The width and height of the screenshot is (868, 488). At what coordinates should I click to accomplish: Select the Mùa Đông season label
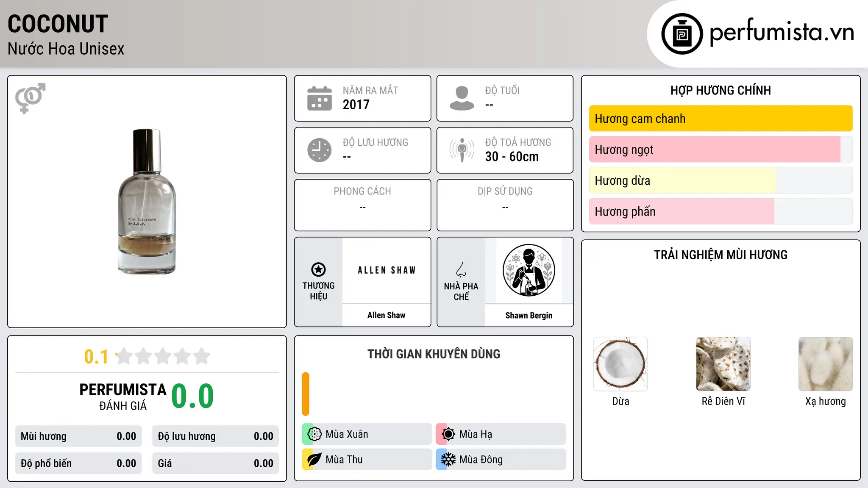point(481,460)
